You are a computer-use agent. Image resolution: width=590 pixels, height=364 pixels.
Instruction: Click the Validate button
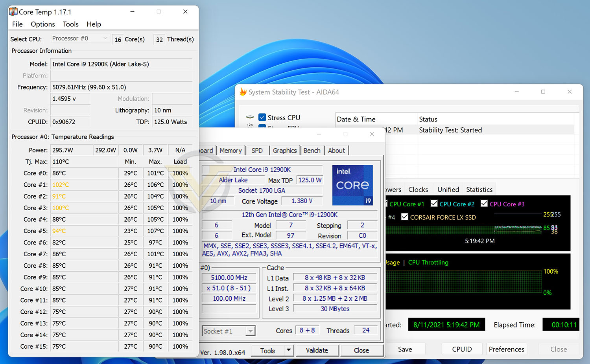pyautogui.click(x=317, y=350)
